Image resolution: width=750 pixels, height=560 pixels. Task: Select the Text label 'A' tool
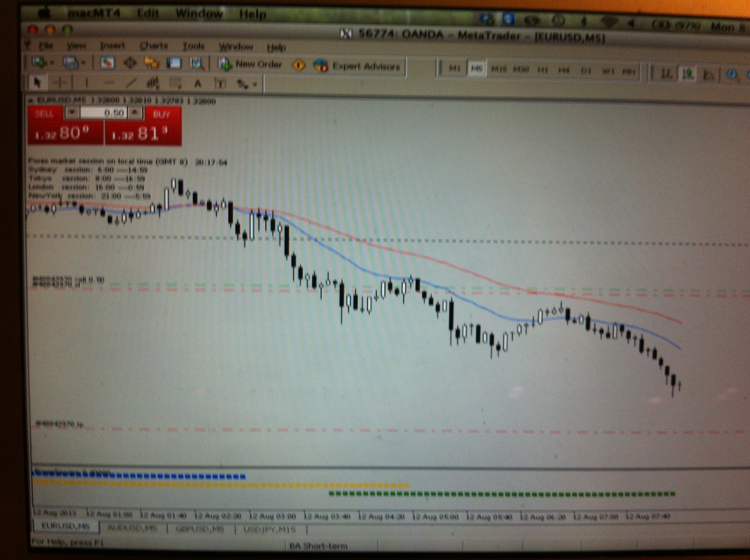click(x=198, y=84)
